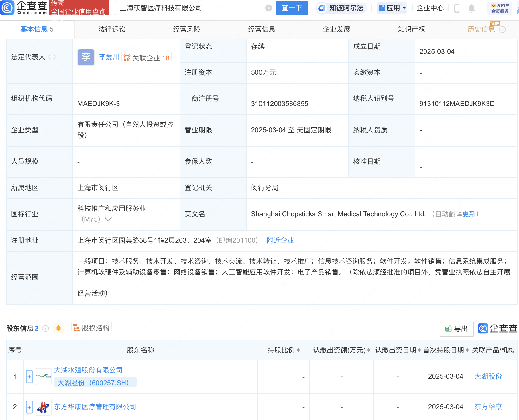Image resolution: width=519 pixels, height=420 pixels.
Task: Select organization code MAEDJK9K-3
Action: [99, 104]
